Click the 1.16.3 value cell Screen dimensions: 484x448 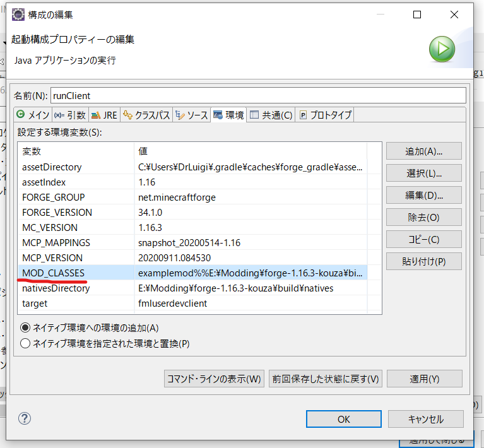click(x=251, y=228)
